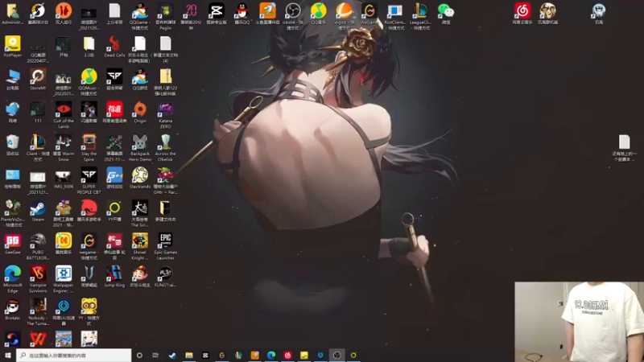644x362 pixels.
Task: Select the Jump King desktop icon
Action: [x=114, y=274]
